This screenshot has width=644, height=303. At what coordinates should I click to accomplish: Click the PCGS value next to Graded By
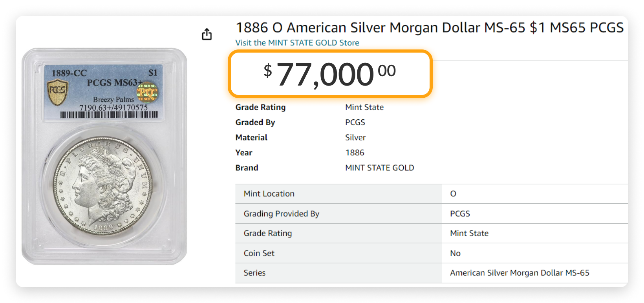355,122
